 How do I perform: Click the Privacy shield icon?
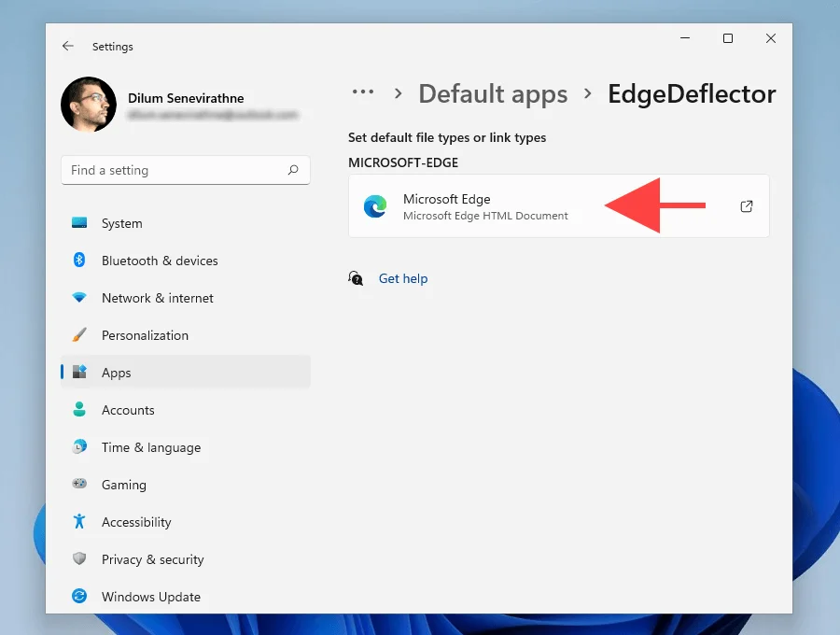[79, 558]
